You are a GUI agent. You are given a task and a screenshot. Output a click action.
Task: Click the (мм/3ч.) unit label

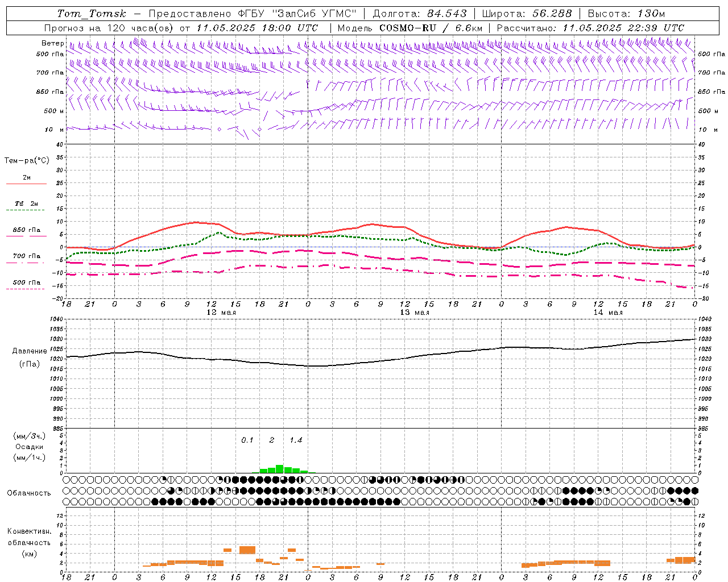[30, 436]
